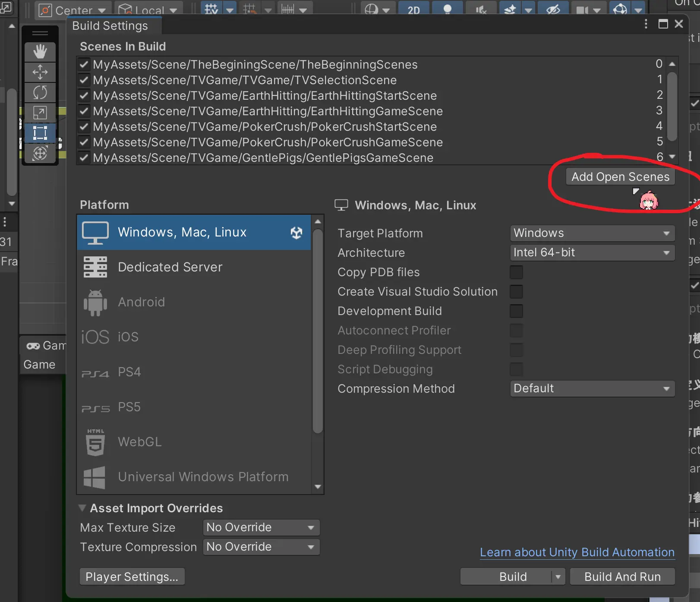Click the PS5 logo icon
Image resolution: width=700 pixels, height=602 pixels.
pyautogui.click(x=95, y=408)
